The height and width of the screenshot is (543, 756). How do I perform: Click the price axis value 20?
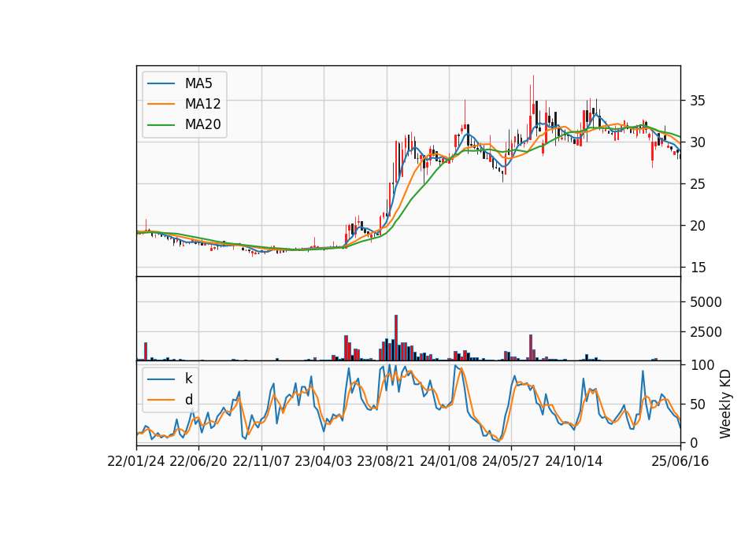click(698, 226)
